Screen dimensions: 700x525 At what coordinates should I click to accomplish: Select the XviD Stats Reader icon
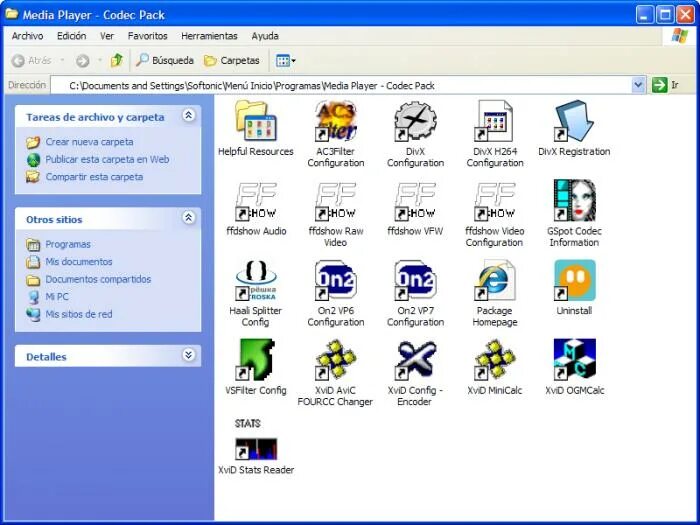point(256,440)
